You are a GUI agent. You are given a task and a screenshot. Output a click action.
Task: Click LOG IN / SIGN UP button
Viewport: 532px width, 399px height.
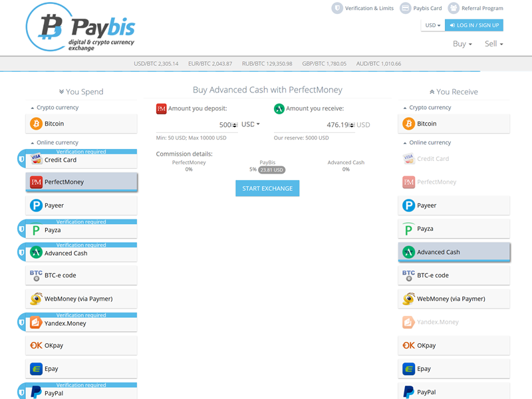474,25
